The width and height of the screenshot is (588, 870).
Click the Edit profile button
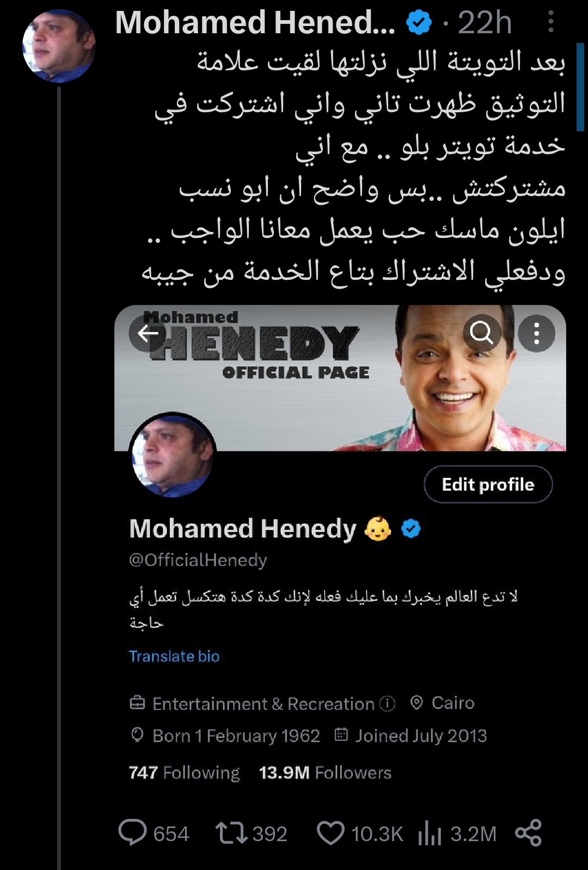pos(488,484)
